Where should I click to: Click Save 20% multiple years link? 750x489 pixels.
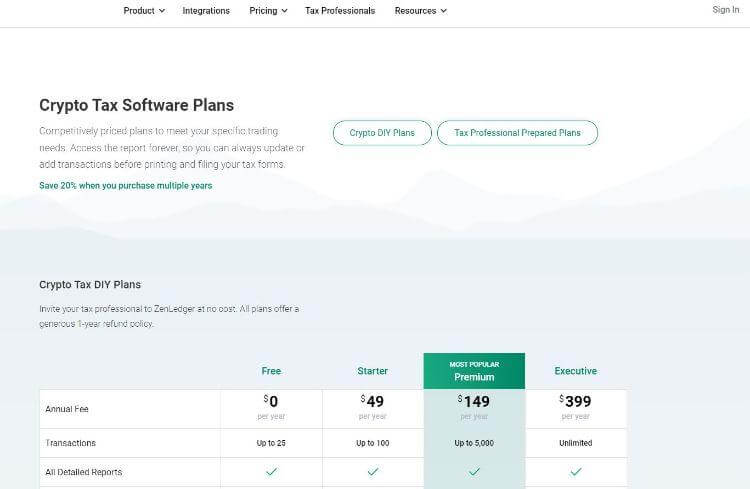pyautogui.click(x=125, y=186)
